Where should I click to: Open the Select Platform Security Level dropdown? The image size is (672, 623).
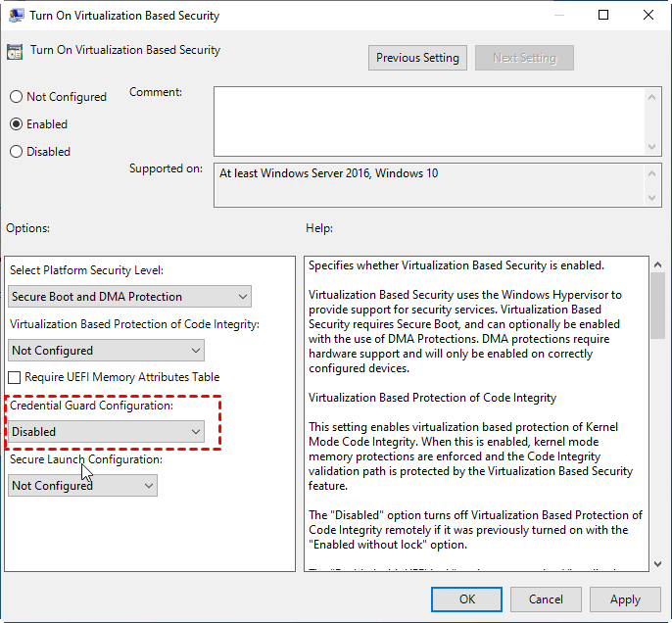(x=129, y=297)
